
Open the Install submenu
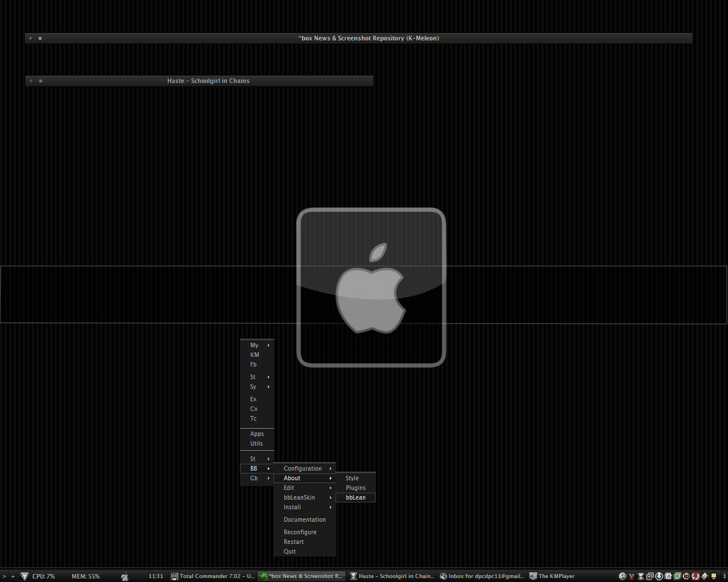point(305,507)
